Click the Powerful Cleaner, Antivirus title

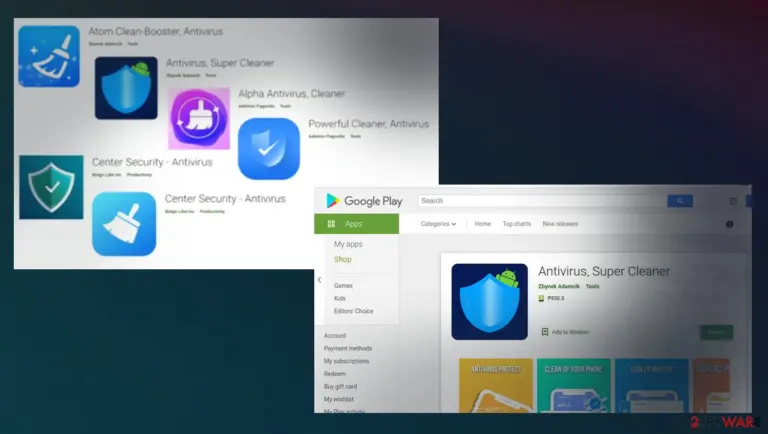click(368, 124)
